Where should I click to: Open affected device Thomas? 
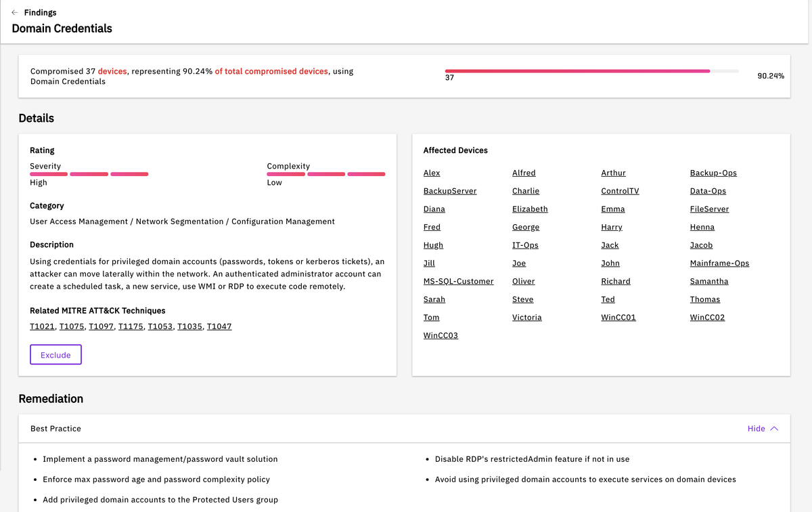tap(705, 299)
